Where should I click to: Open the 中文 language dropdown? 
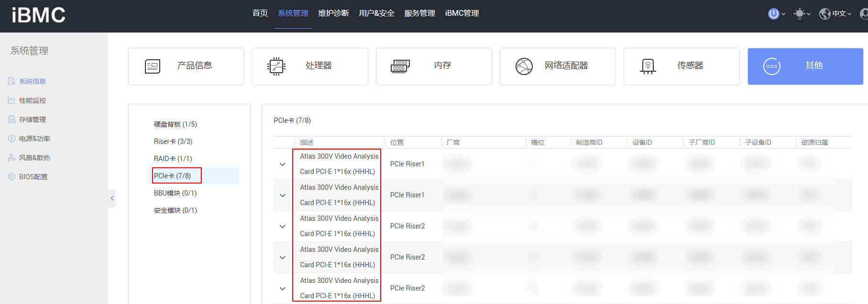(842, 14)
